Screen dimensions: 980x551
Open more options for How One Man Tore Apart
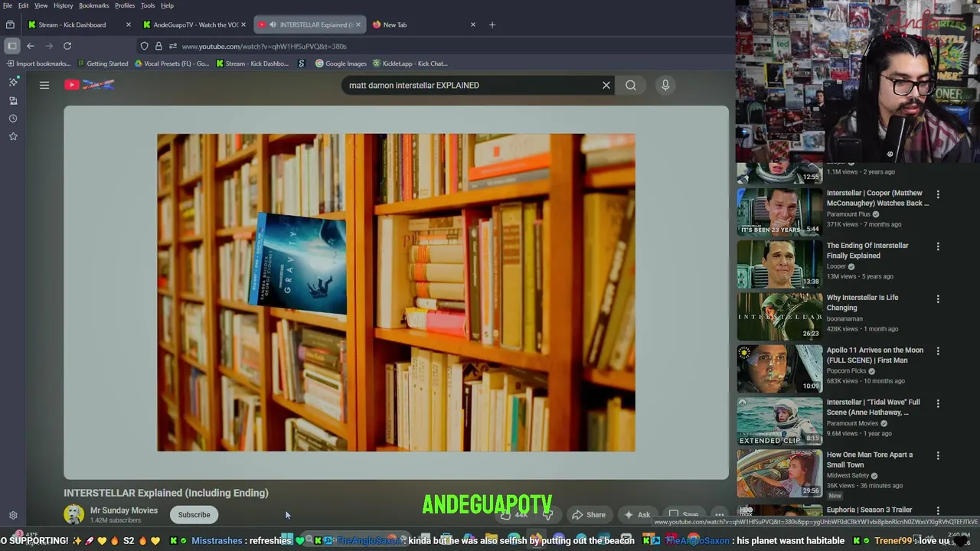[938, 456]
